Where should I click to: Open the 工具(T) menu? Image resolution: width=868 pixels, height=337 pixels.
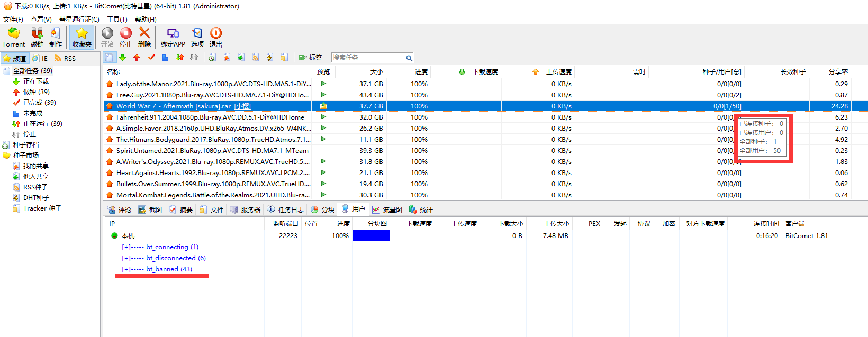pos(117,20)
